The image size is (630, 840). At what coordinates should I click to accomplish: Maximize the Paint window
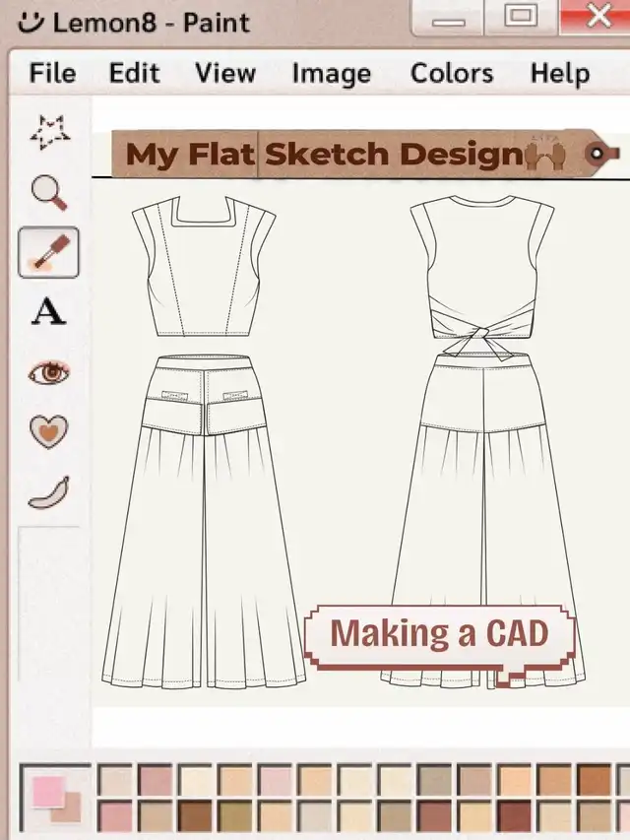522,16
